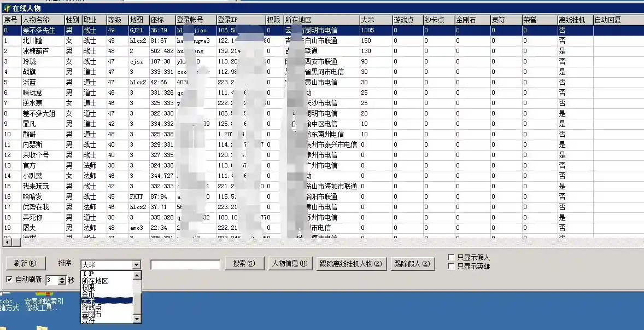Image resolution: width=644 pixels, height=330 pixels.
Task: Click the 踢除假人(K) button
Action: point(412,263)
